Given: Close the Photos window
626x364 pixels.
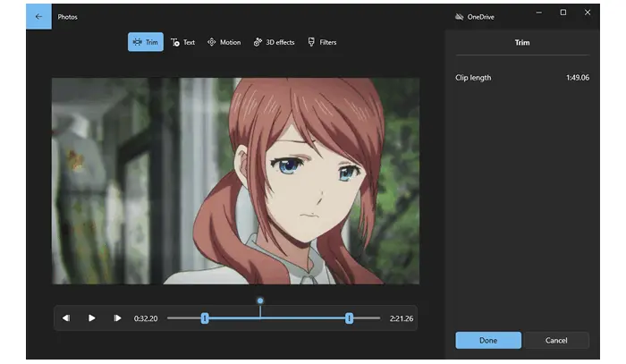Looking at the screenshot, I should tap(588, 13).
